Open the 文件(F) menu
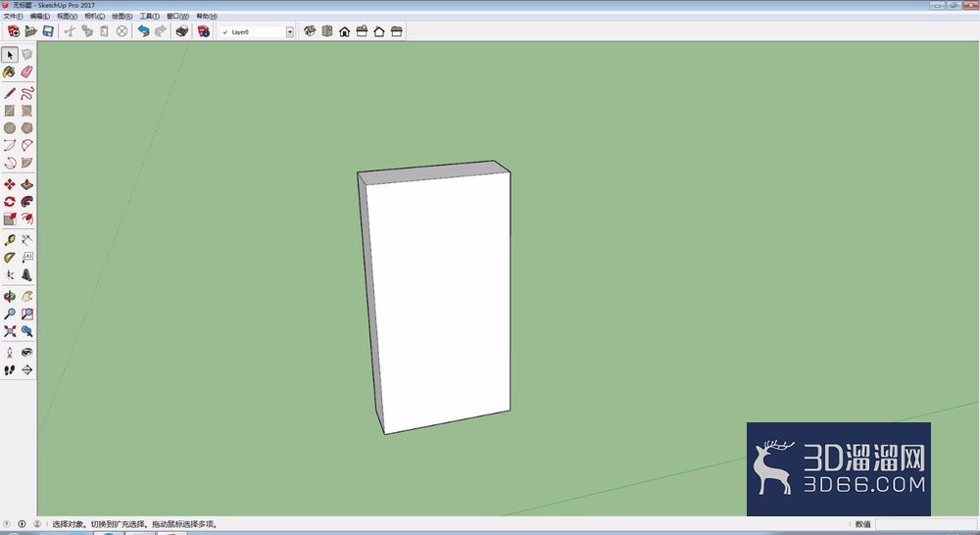 13,17
